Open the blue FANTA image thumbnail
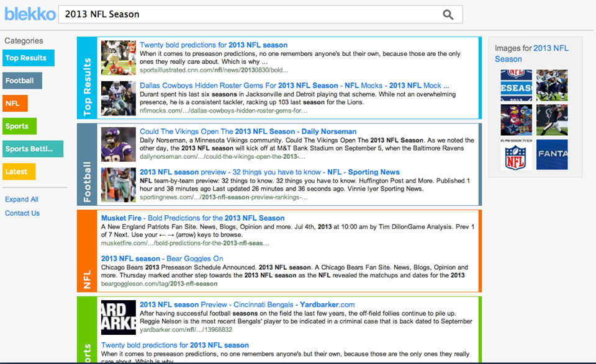Image resolution: width=596 pixels, height=364 pixels. 552,154
